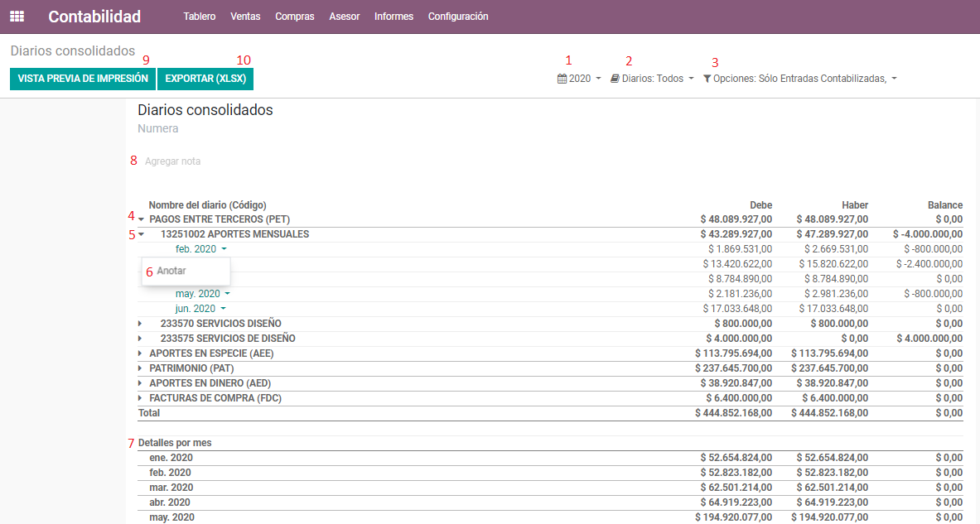This screenshot has width=980, height=524.
Task: Collapse the 13251002 APORTES MENSUALES row
Action: pyautogui.click(x=142, y=234)
